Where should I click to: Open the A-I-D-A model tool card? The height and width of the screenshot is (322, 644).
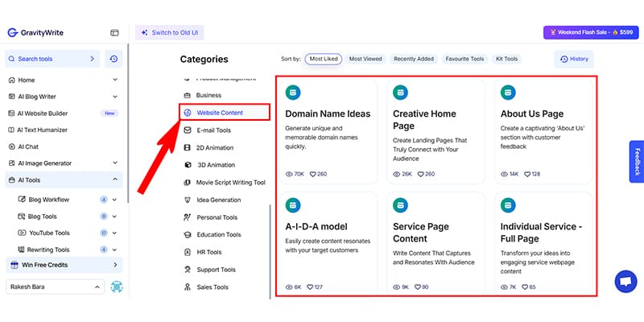coord(328,243)
